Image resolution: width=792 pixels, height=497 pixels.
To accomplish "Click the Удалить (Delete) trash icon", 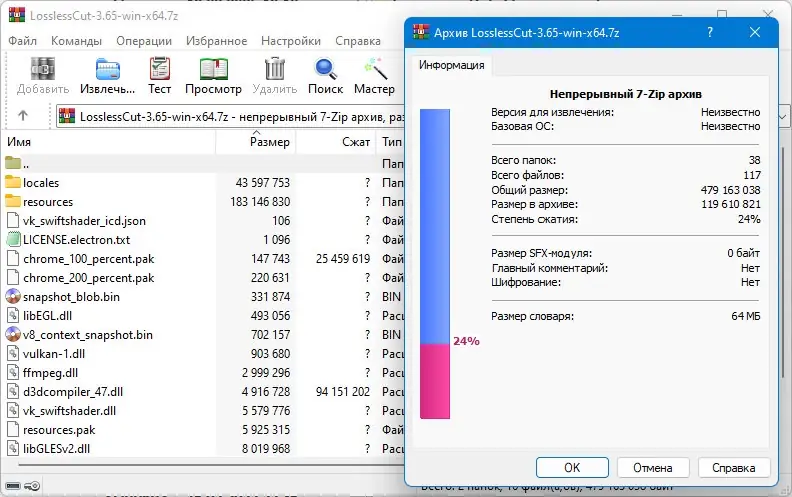I will click(x=275, y=69).
